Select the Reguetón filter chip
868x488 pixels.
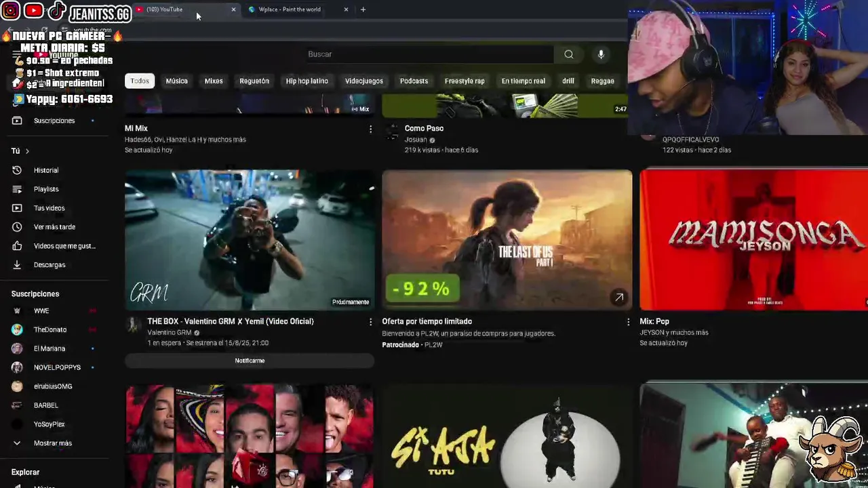tap(254, 81)
